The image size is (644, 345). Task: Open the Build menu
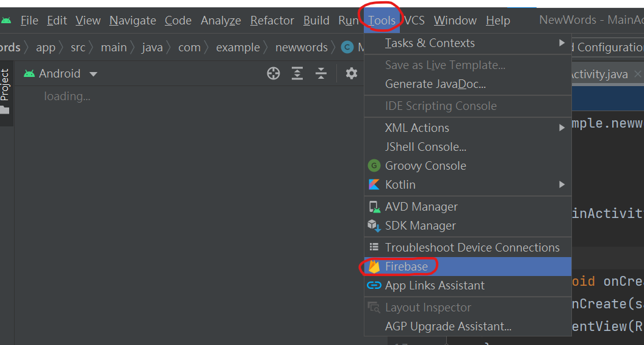(316, 20)
